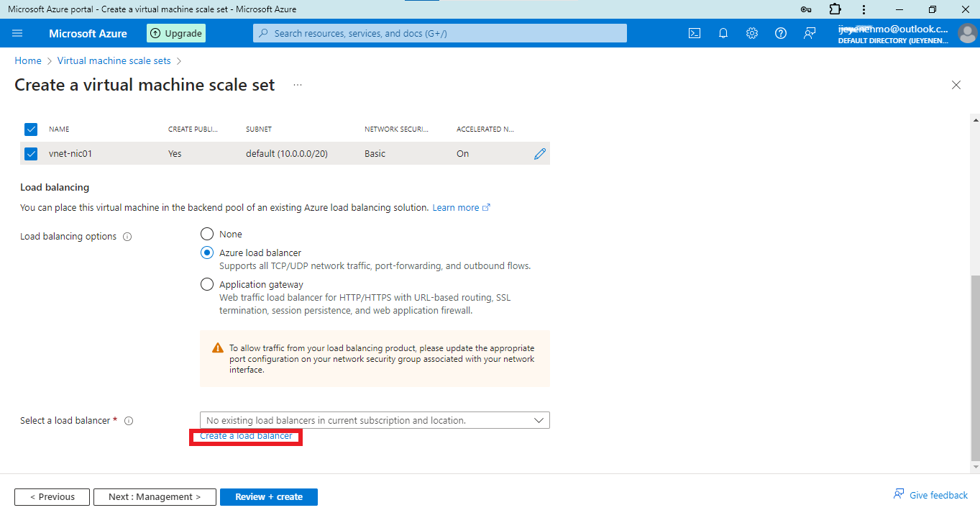This screenshot has height=523, width=980.
Task: Open browser three-dot menu
Action: [x=864, y=9]
